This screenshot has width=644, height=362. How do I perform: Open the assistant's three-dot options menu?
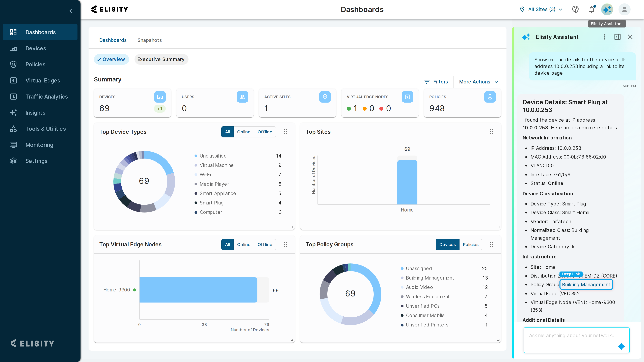tap(604, 37)
